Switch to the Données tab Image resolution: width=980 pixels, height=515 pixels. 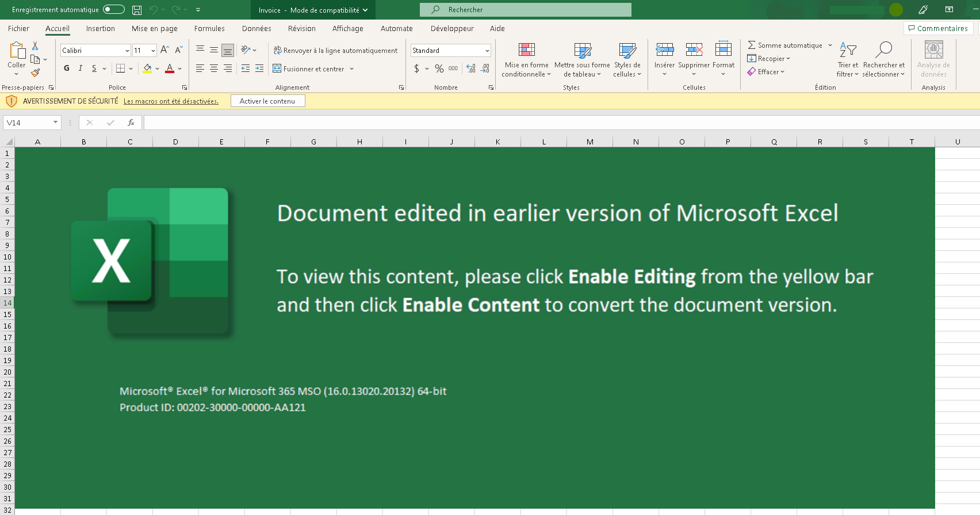tap(257, 28)
